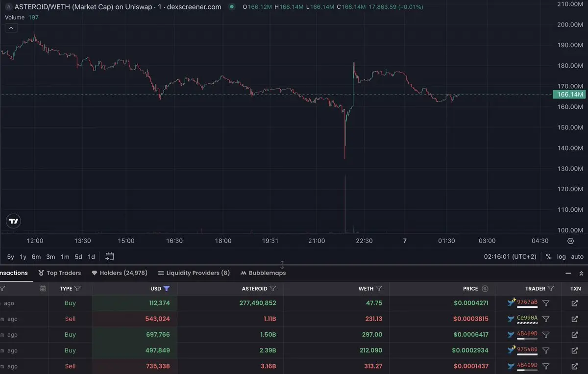Collapse the chart legend with the chevron under Volume
The height and width of the screenshot is (374, 588).
(11, 28)
